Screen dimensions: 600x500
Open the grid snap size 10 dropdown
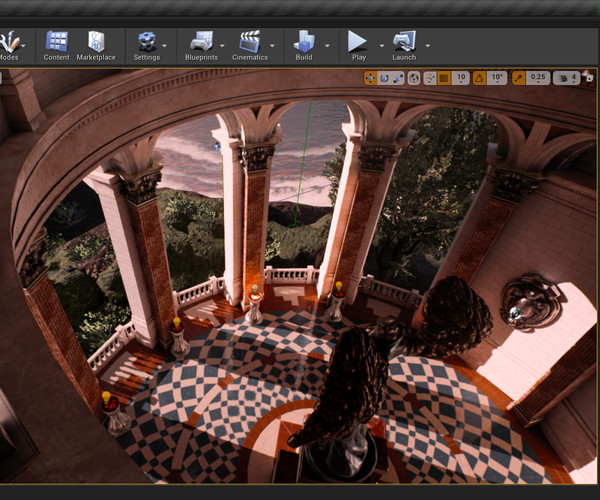tap(461, 78)
